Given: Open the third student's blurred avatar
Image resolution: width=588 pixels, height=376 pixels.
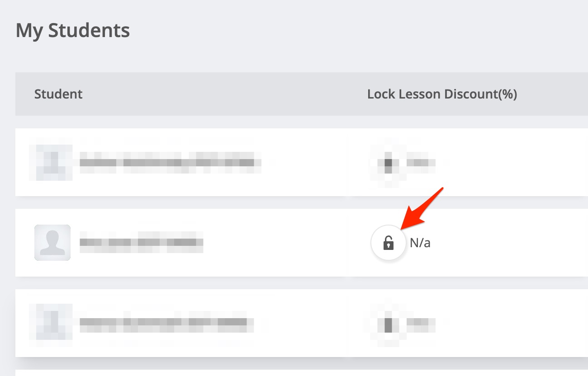Looking at the screenshot, I should pyautogui.click(x=52, y=323).
